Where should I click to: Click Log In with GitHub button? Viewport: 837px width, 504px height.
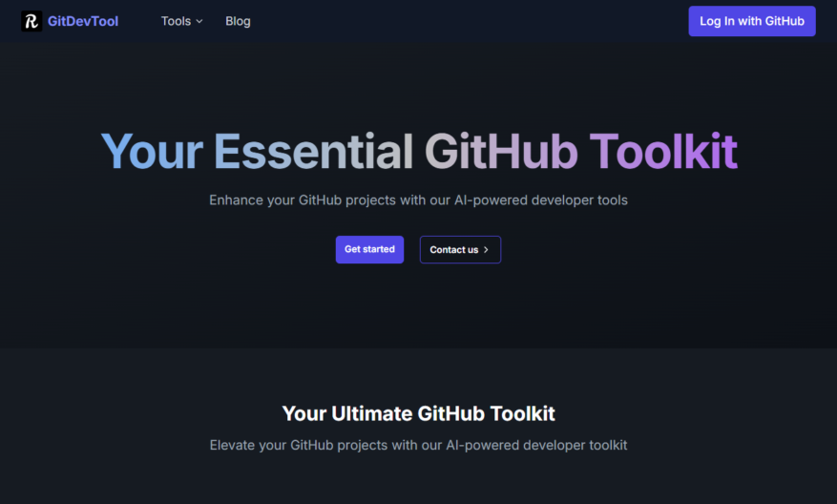(752, 21)
